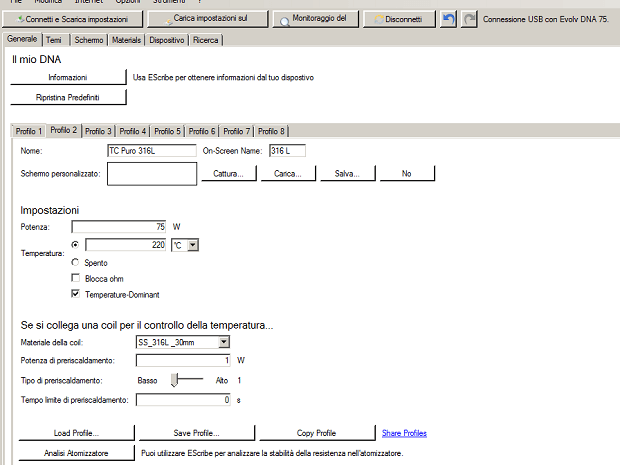Open Monitoraggio del dispositivo button
620x465 pixels.
click(x=316, y=19)
